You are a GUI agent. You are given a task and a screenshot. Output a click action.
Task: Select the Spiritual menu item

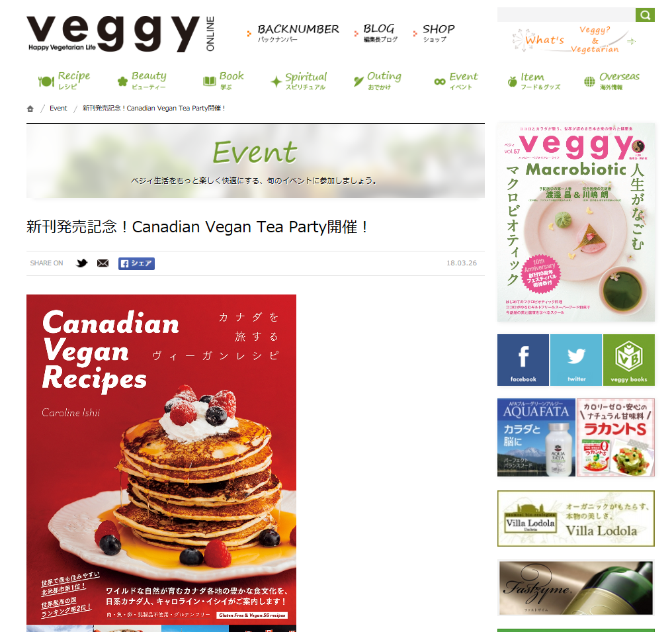pos(299,81)
